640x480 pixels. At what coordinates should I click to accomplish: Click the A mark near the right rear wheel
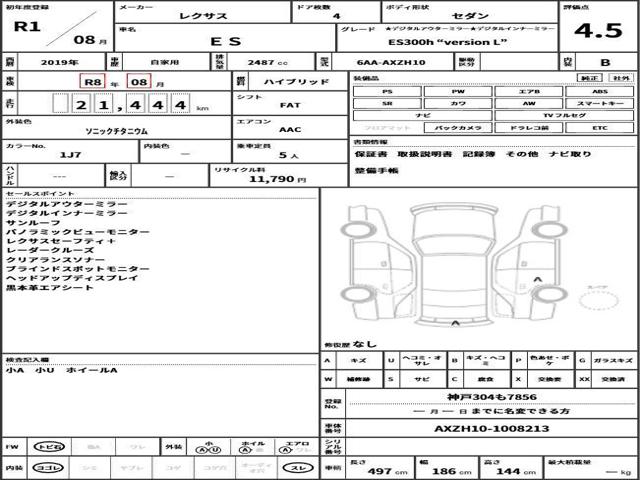[x=538, y=280]
